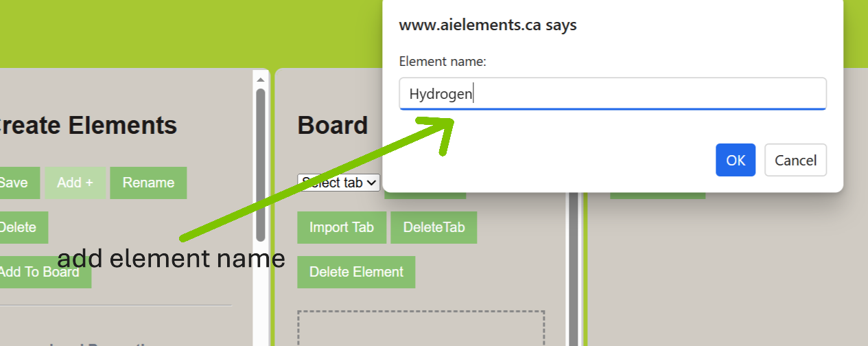Confirm the element name with OK

(x=735, y=160)
